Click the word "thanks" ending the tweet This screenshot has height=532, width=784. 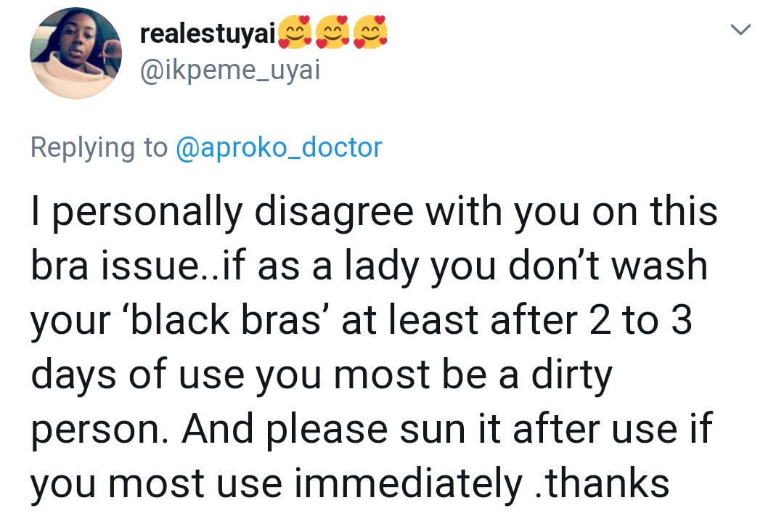[x=608, y=483]
